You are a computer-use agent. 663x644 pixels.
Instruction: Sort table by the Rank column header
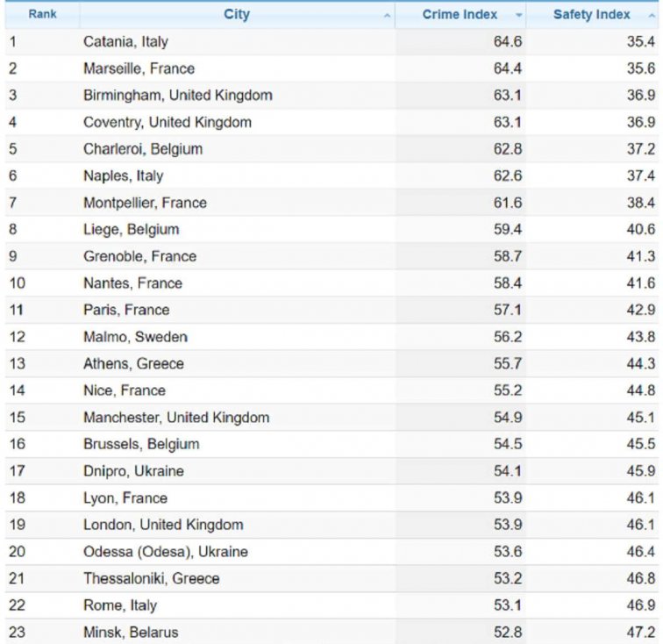click(42, 15)
